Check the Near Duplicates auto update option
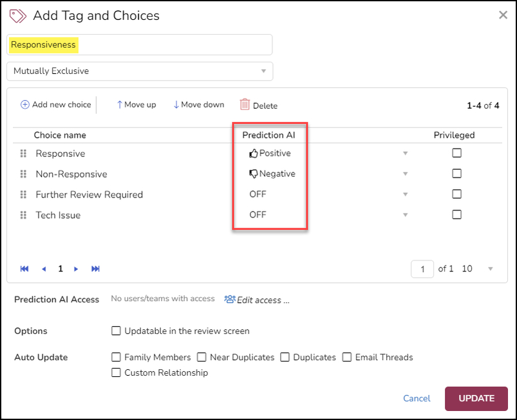Image resolution: width=517 pixels, height=420 pixels. coord(202,357)
